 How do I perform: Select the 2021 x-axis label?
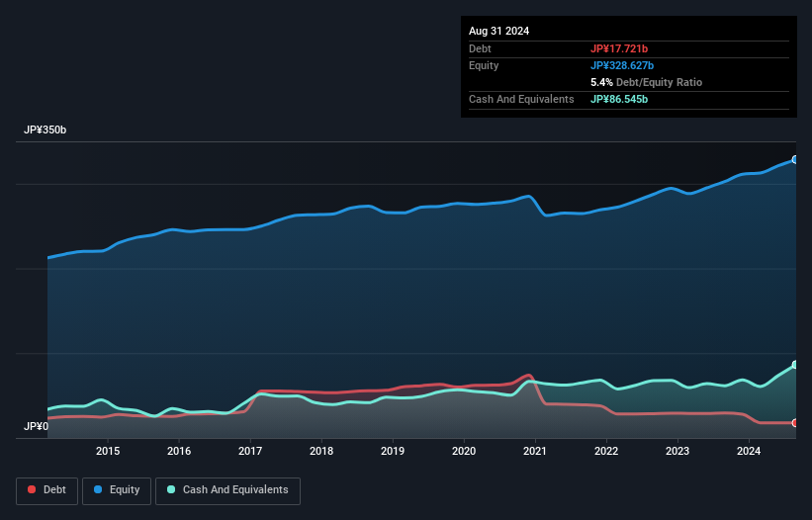(x=535, y=452)
